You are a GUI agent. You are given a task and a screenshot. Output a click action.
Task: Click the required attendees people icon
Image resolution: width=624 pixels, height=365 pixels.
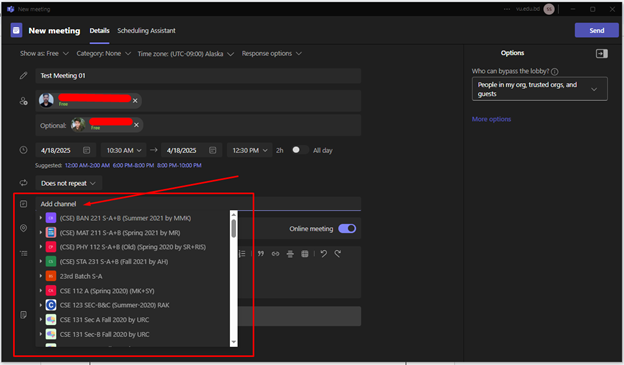(23, 101)
